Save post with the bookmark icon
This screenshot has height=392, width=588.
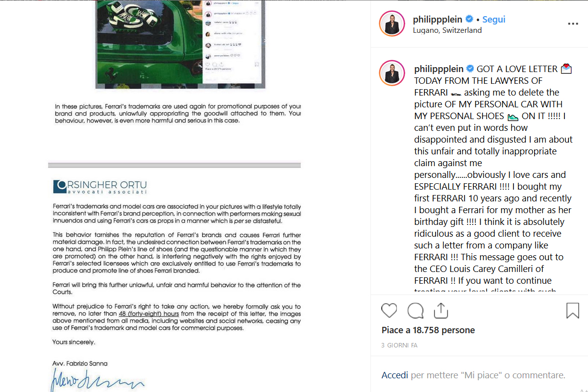pyautogui.click(x=573, y=311)
